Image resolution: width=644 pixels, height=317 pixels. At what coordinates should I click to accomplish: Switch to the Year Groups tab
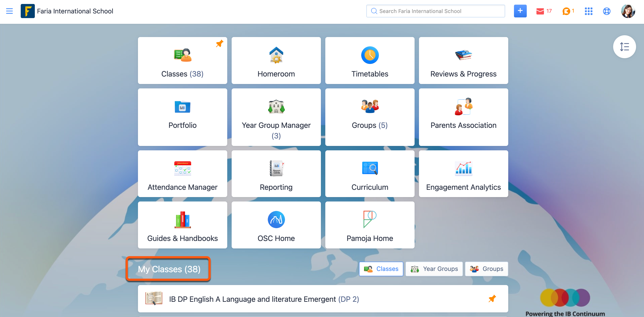point(434,269)
